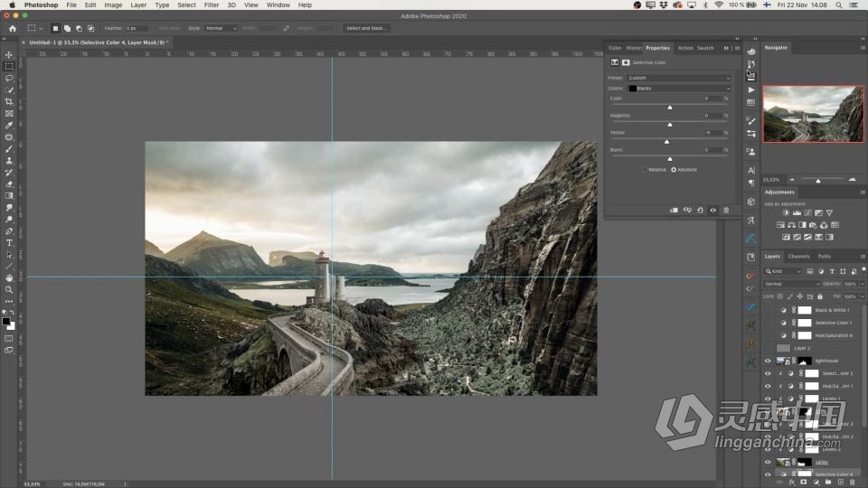This screenshot has height=488, width=868.
Task: Select the Rectangular Marquee tool
Action: click(9, 66)
